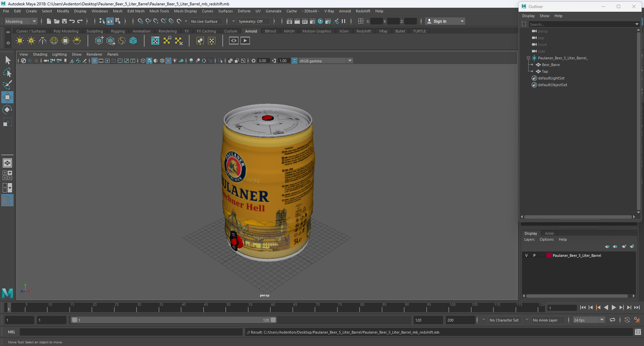
Task: Open the Redshift menu
Action: point(363,11)
